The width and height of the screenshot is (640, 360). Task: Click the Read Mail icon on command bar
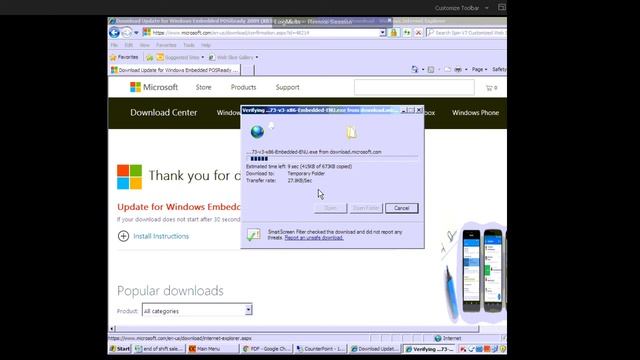pos(448,70)
